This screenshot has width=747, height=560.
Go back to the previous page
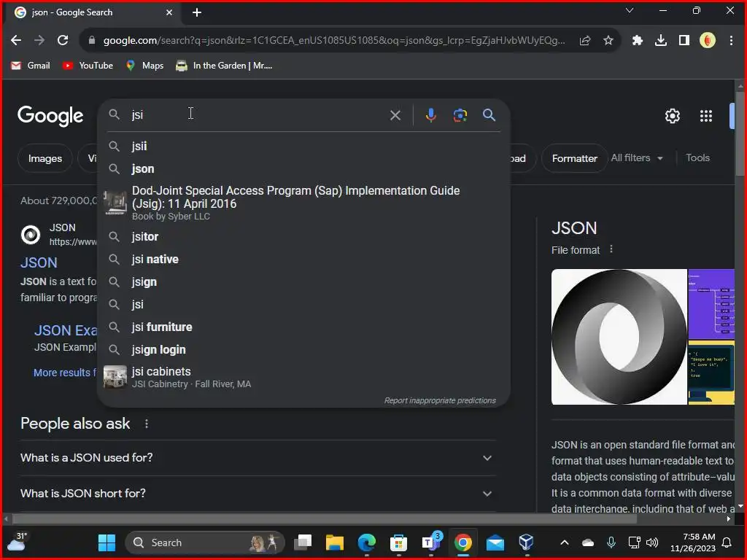click(x=16, y=41)
